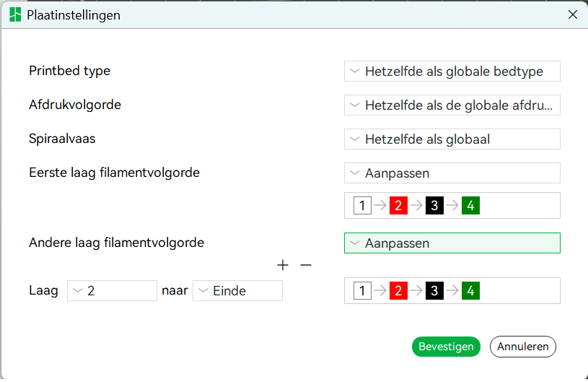The height and width of the screenshot is (382, 588).
Task: Select black filament 3 in first layer order
Action: 434,206
